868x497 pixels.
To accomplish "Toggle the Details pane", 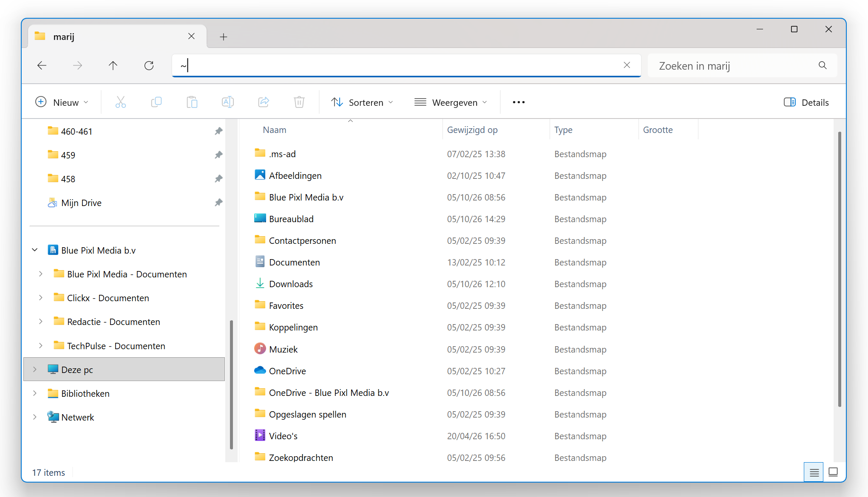I will tap(806, 102).
